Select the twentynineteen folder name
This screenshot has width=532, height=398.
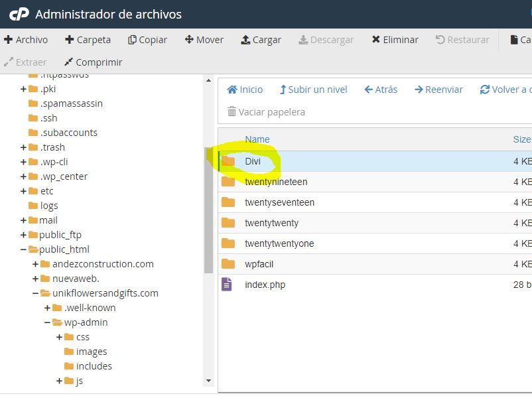276,182
